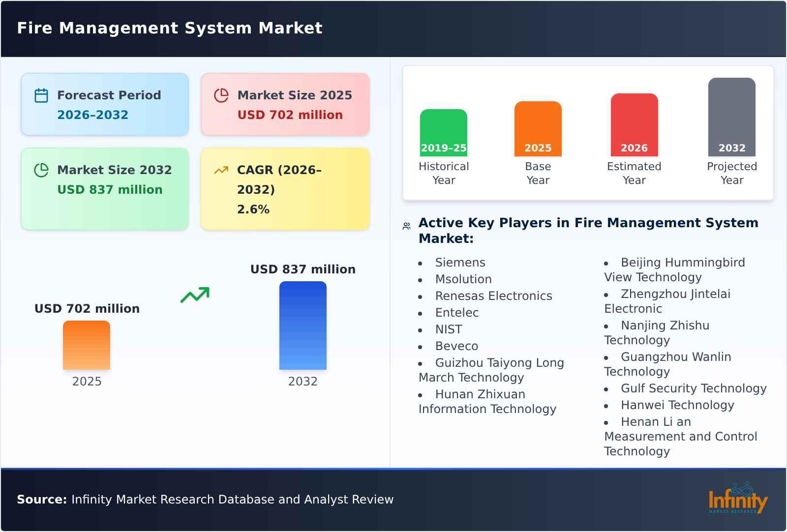Click the Hanwei Technology bullet item
The height and width of the screenshot is (532, 787).
(677, 405)
